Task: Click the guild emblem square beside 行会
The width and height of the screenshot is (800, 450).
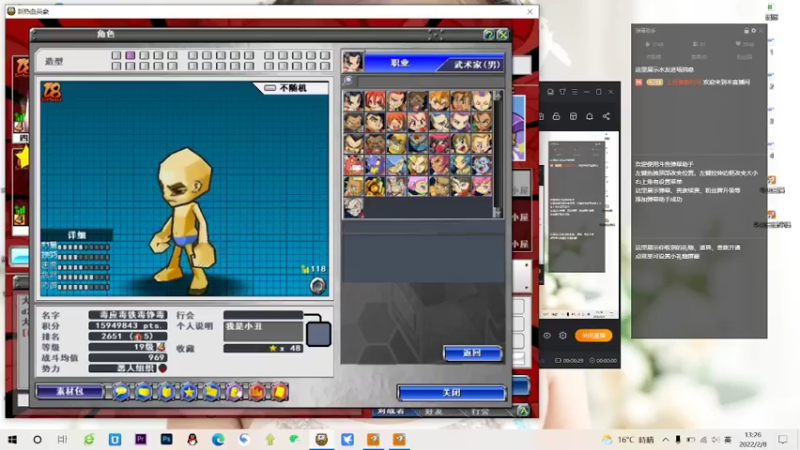Action: coord(318,335)
